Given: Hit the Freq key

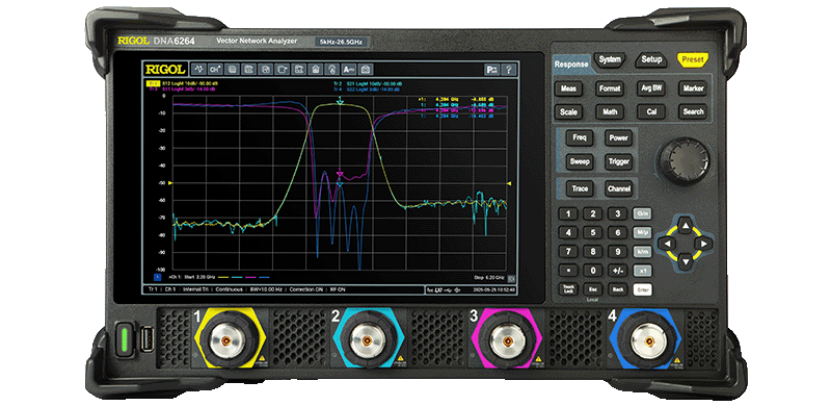Looking at the screenshot, I should pyautogui.click(x=580, y=138).
